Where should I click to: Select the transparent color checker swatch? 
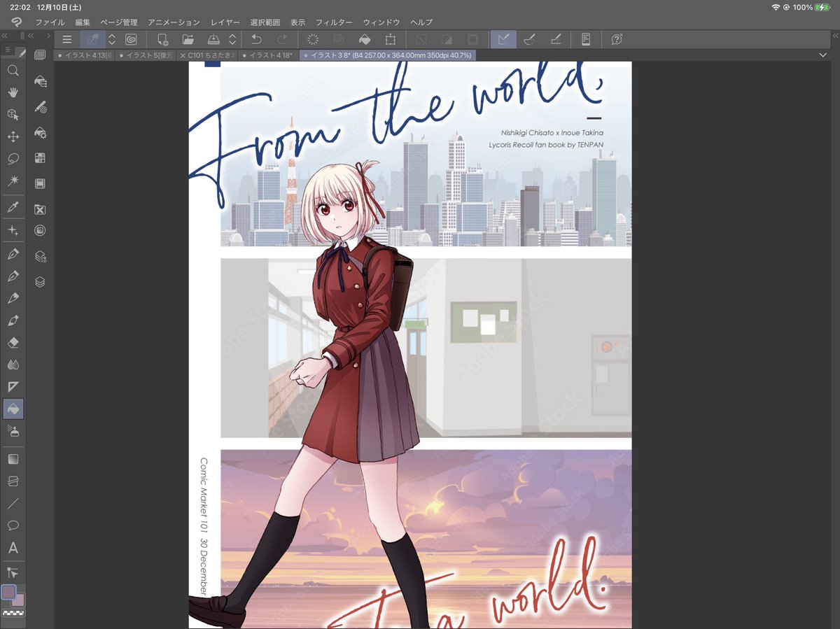(x=13, y=613)
